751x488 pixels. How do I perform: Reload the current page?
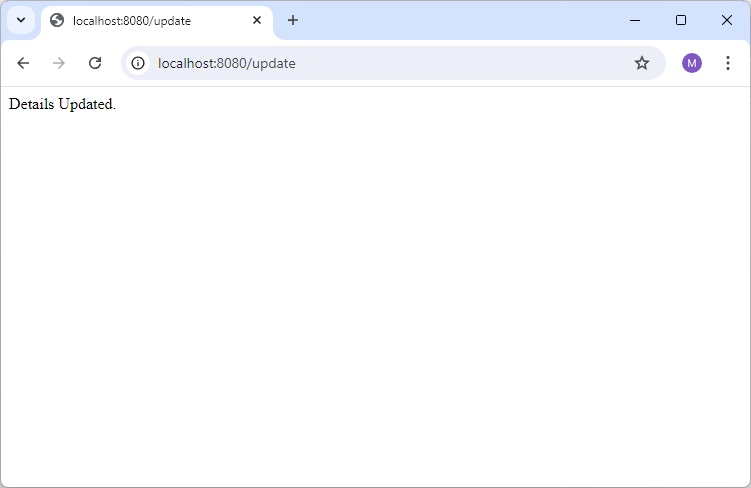click(x=95, y=63)
